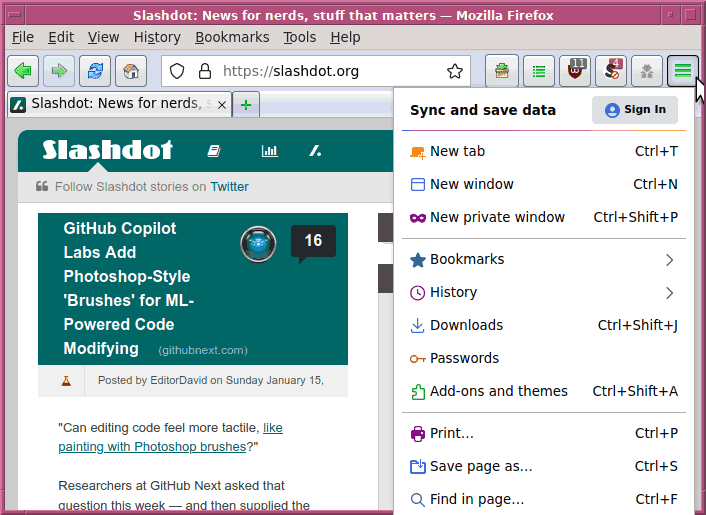Click the greyed extension puzzle icon

[x=647, y=71]
